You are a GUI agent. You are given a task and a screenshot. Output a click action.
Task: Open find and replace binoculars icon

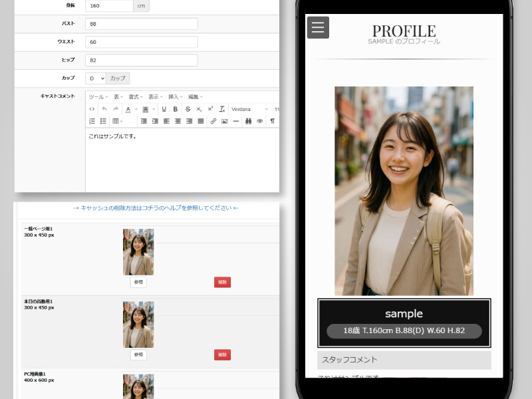[x=248, y=121]
